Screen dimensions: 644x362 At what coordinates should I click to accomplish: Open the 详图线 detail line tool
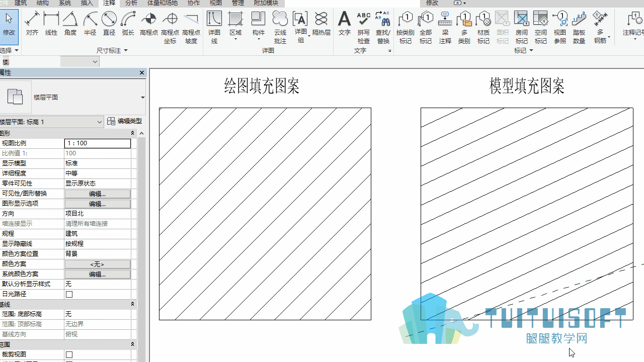214,27
